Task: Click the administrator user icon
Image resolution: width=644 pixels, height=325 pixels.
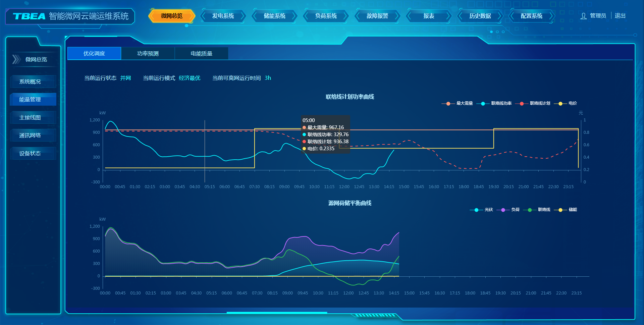Action: click(583, 16)
